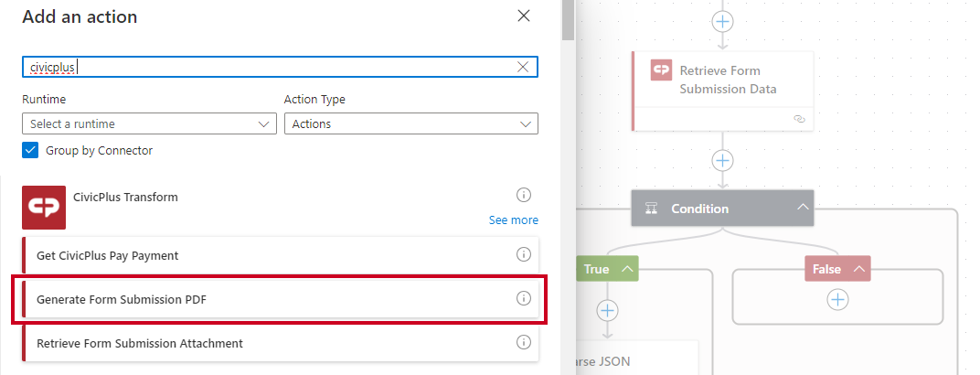Collapse the Condition node
Viewport: 980px width, 375px height.
(x=803, y=208)
